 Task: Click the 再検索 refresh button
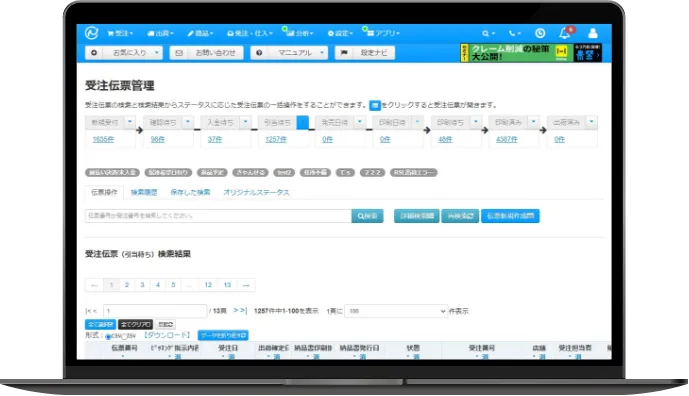tap(460, 216)
